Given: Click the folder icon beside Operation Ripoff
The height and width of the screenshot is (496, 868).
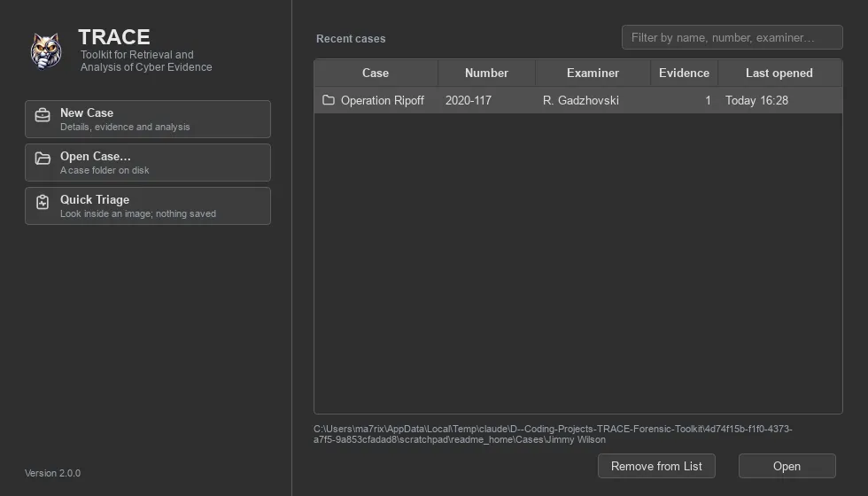Looking at the screenshot, I should click(x=329, y=100).
